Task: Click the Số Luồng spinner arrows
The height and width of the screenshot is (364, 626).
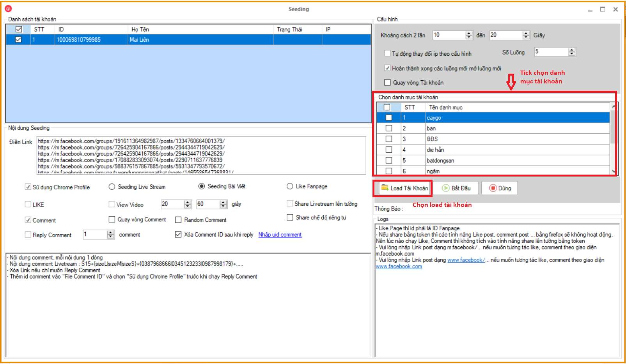Action: coord(572,52)
